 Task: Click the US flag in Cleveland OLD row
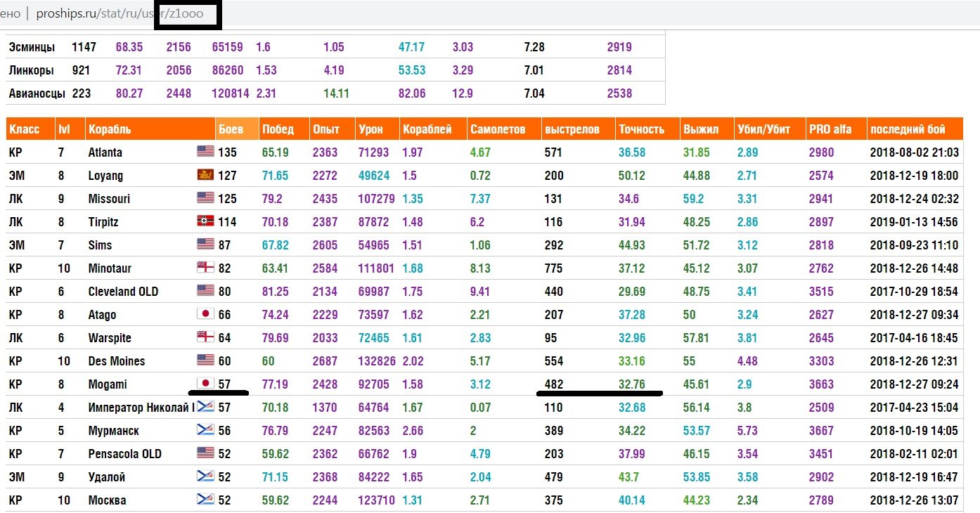205,291
